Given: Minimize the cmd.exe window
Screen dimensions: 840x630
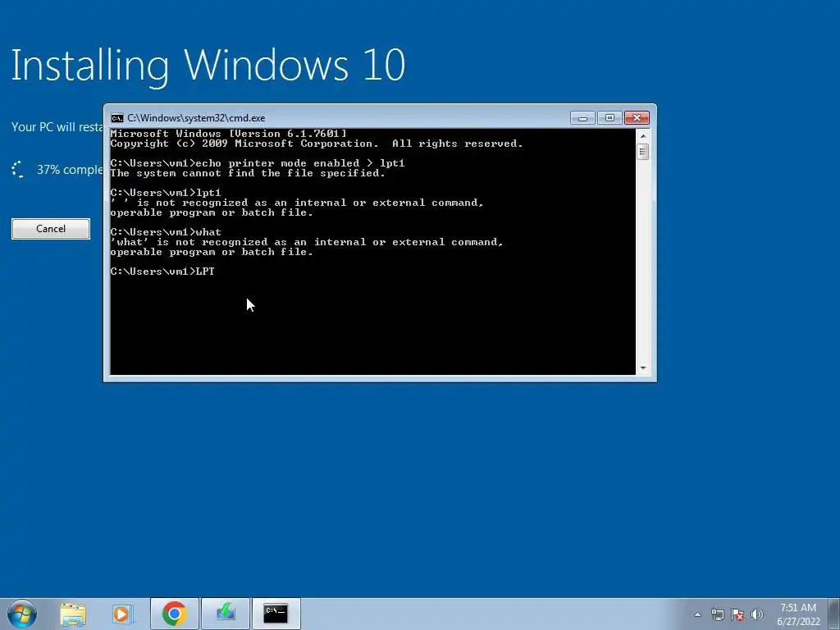Looking at the screenshot, I should point(582,118).
